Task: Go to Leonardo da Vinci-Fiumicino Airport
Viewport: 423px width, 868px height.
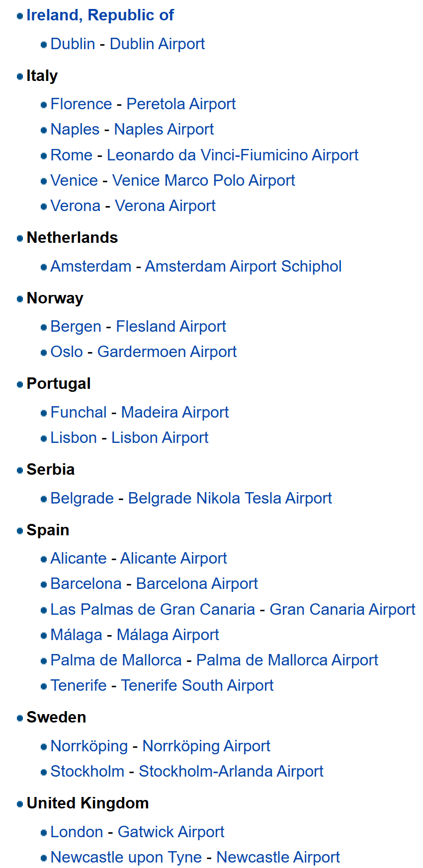Action: tap(232, 155)
